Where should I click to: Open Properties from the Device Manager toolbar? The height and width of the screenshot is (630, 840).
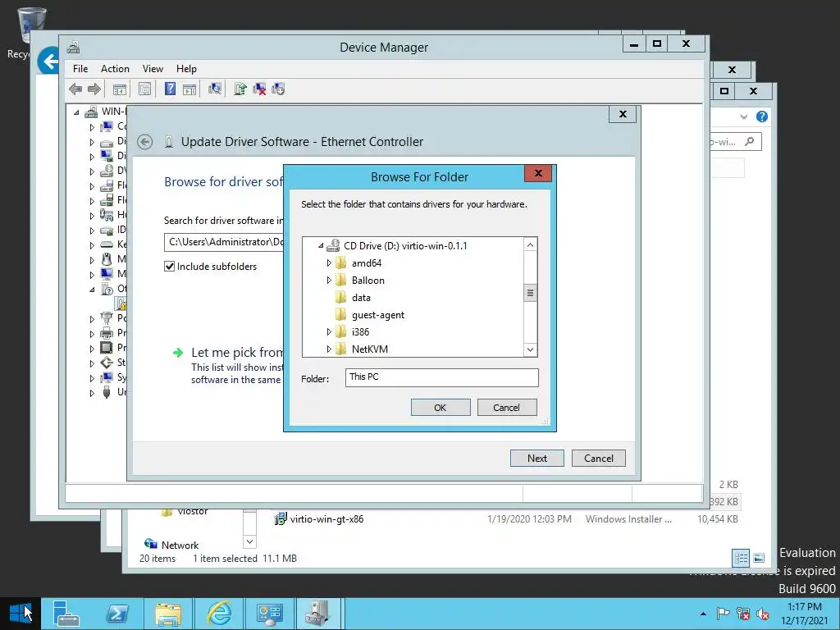144,89
